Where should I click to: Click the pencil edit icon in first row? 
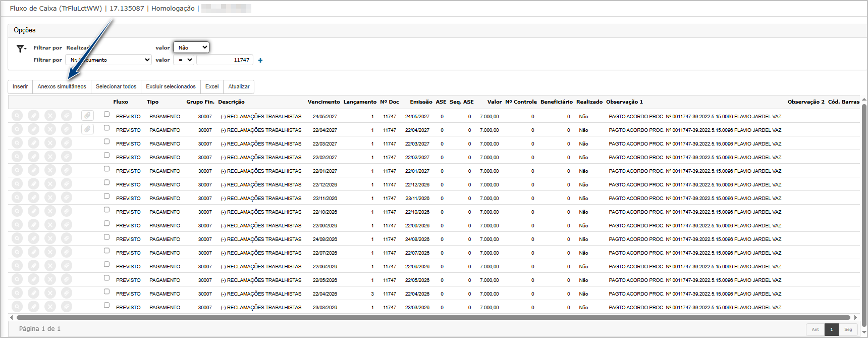click(x=33, y=116)
